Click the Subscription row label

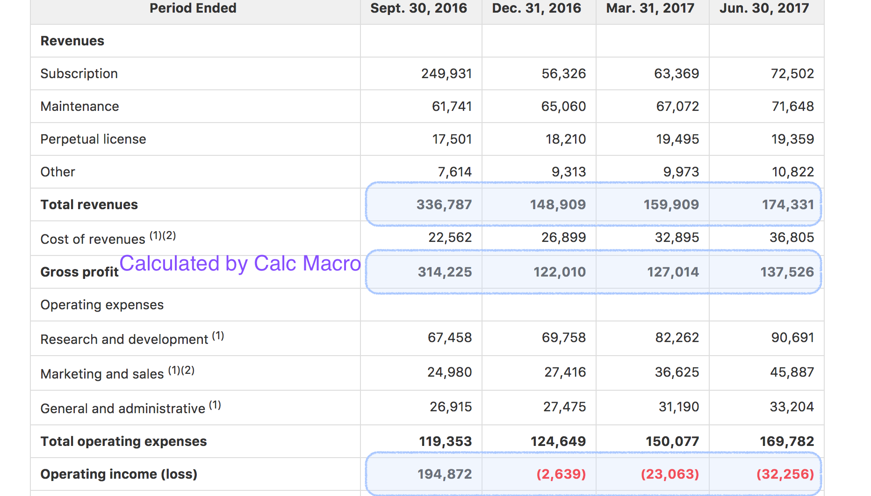[x=79, y=74]
